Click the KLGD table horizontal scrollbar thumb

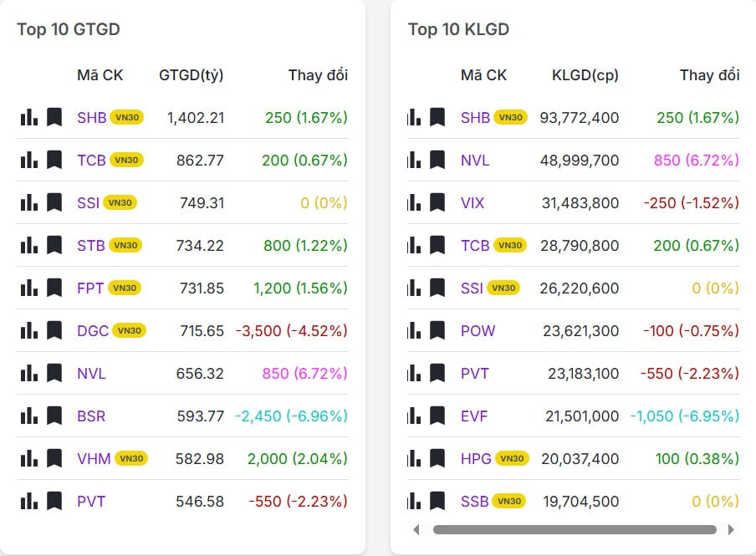click(574, 529)
